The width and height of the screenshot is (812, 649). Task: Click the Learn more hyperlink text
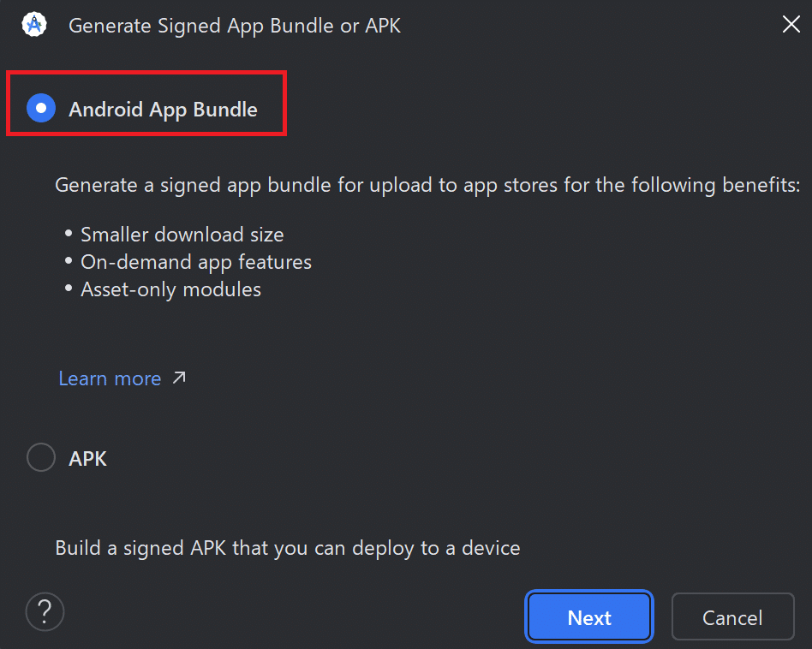(x=110, y=378)
